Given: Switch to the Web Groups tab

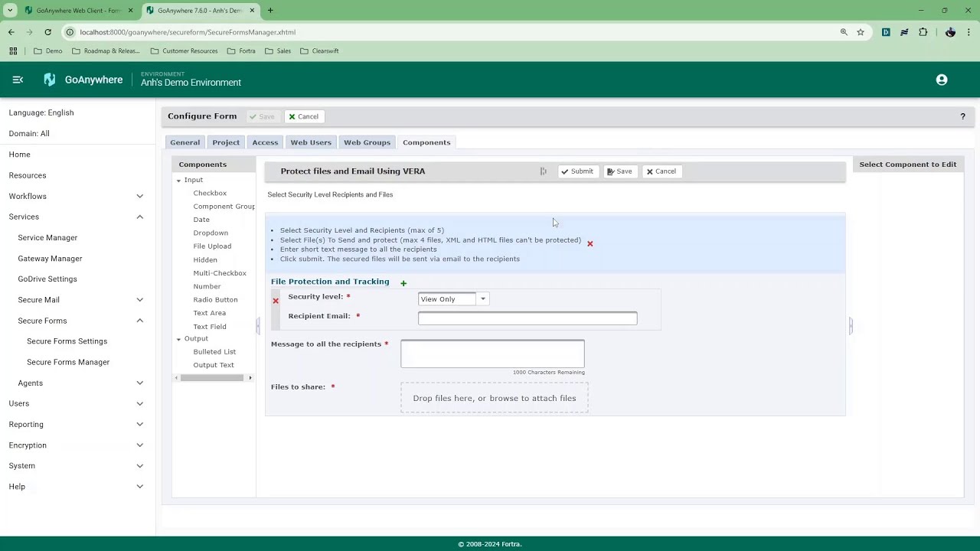Looking at the screenshot, I should (367, 142).
